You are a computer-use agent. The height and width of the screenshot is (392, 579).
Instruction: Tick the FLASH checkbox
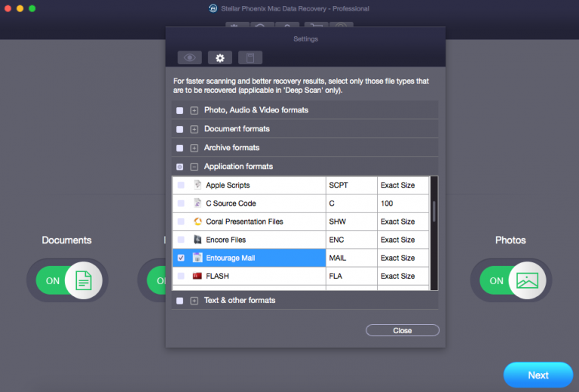[181, 276]
